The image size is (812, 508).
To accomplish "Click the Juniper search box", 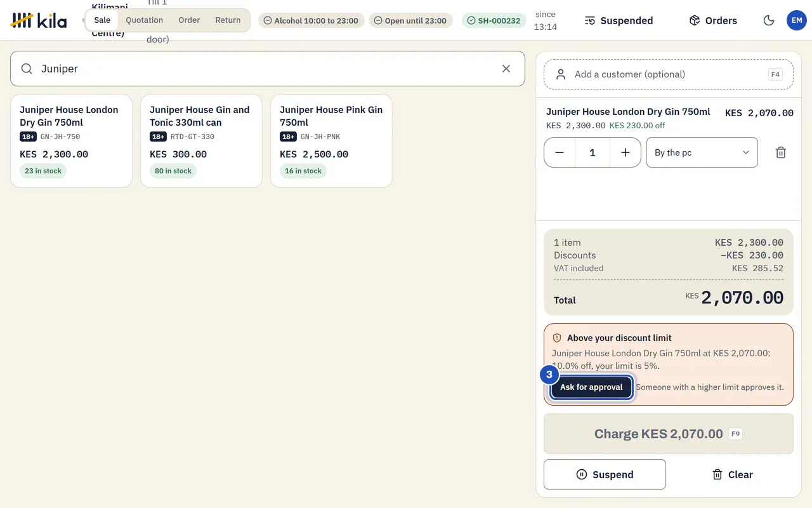I will tap(268, 69).
